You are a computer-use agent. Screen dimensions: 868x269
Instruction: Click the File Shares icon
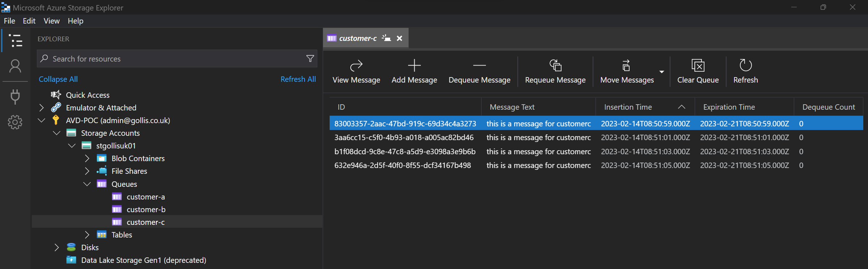click(x=102, y=171)
